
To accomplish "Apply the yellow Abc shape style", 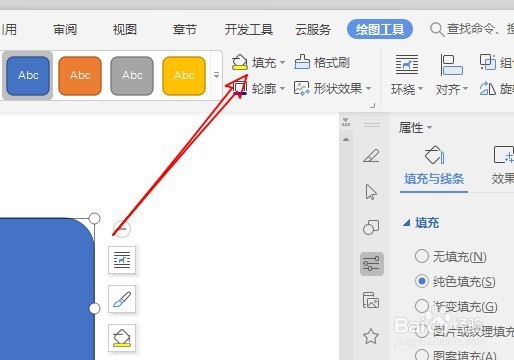I will point(184,76).
